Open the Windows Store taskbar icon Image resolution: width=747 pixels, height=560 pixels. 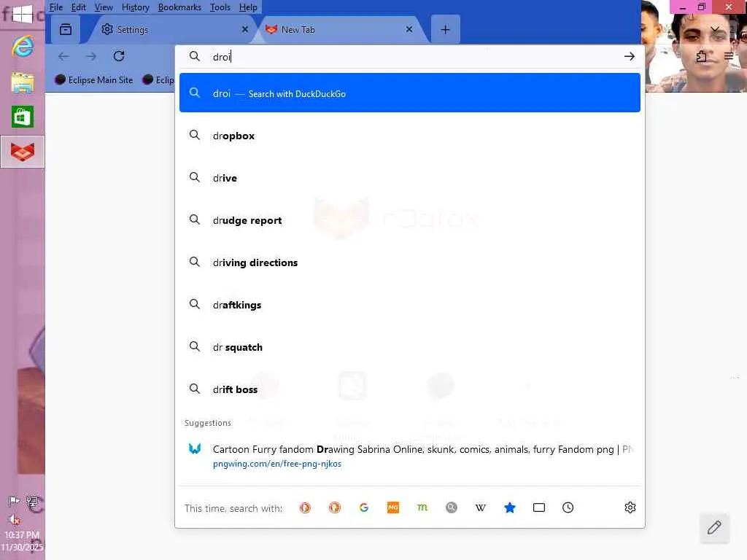tap(23, 117)
